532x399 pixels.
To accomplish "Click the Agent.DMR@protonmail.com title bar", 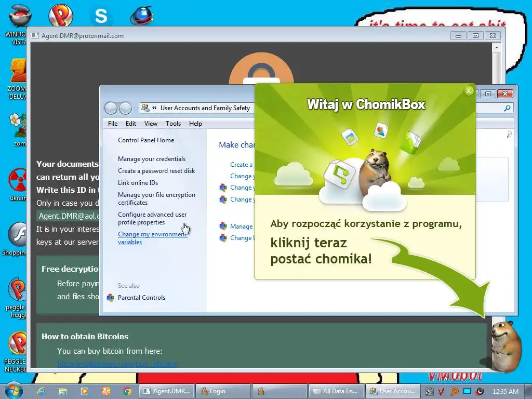I will [x=237, y=35].
